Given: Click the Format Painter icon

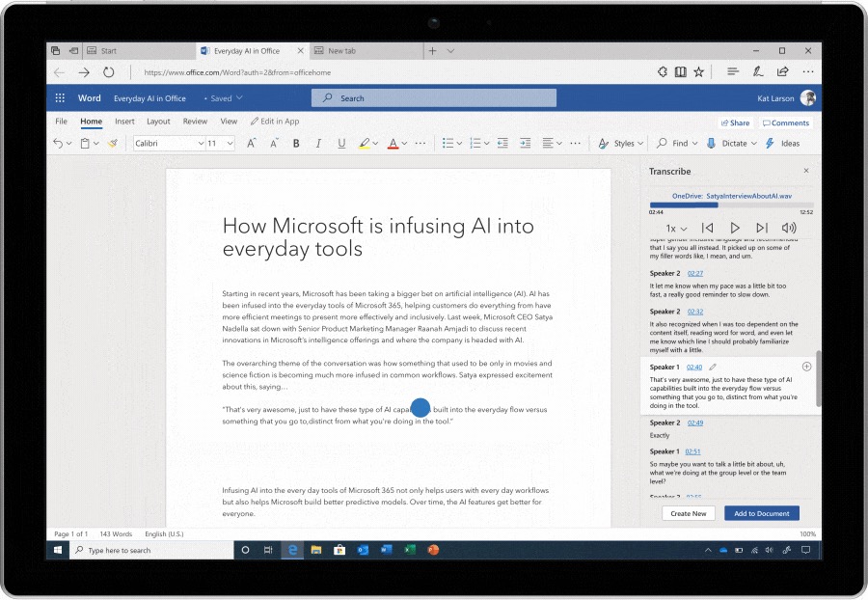Looking at the screenshot, I should [113, 144].
